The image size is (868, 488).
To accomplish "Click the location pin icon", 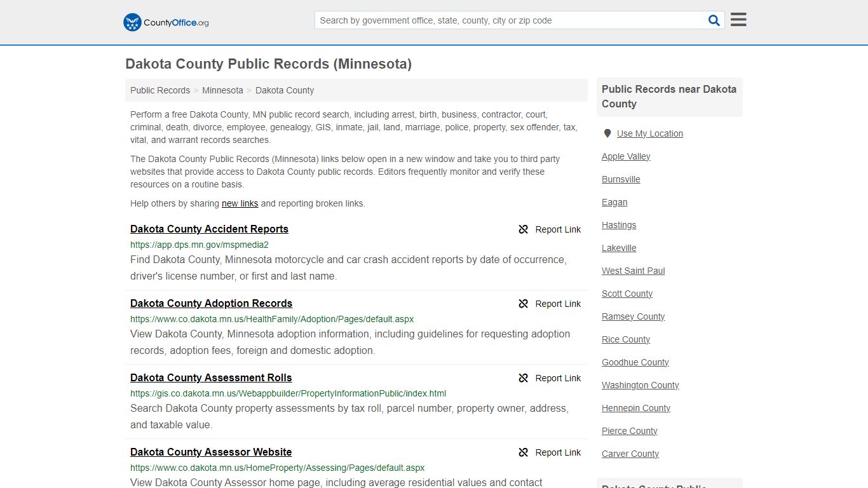I will [x=607, y=133].
